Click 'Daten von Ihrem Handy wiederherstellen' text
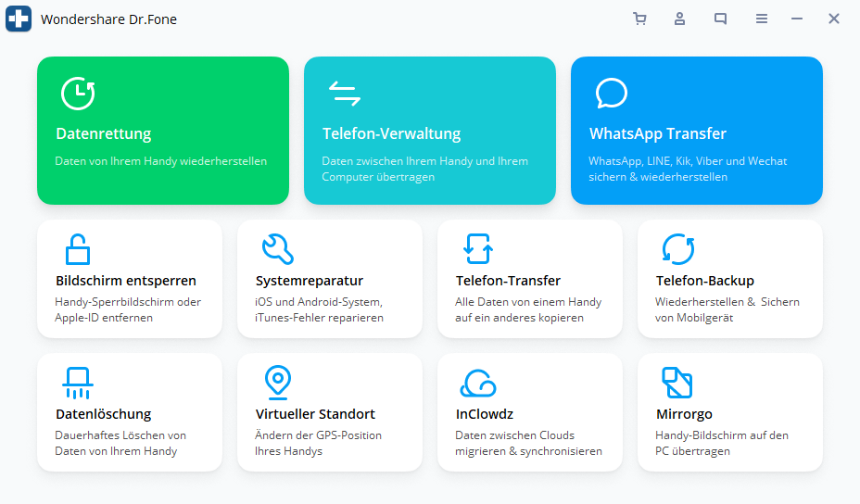 [160, 161]
